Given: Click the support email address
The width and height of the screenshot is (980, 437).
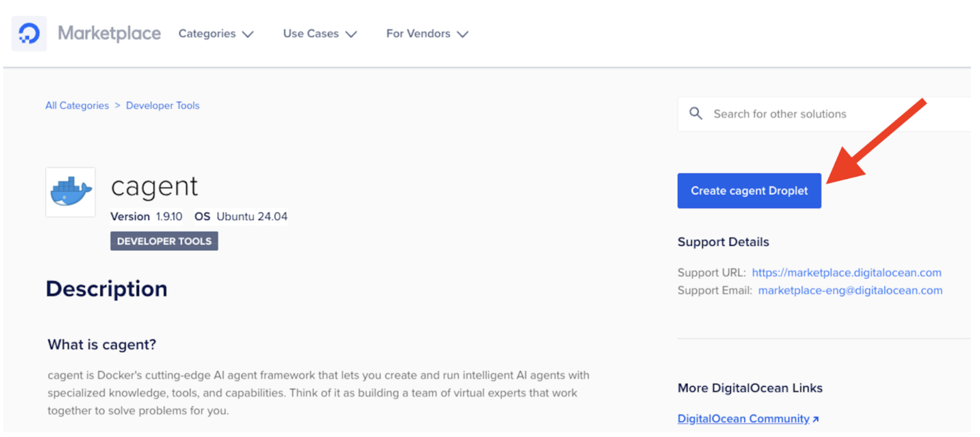Looking at the screenshot, I should [x=850, y=290].
